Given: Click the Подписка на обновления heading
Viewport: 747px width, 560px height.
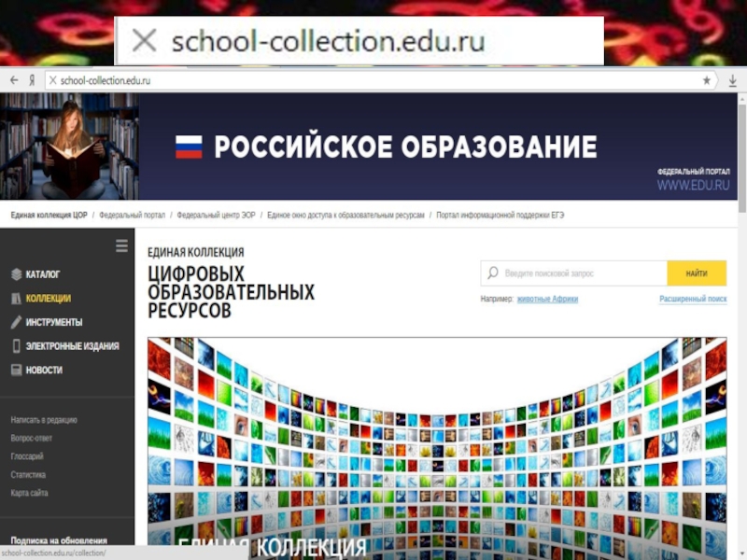Looking at the screenshot, I should 59,540.
